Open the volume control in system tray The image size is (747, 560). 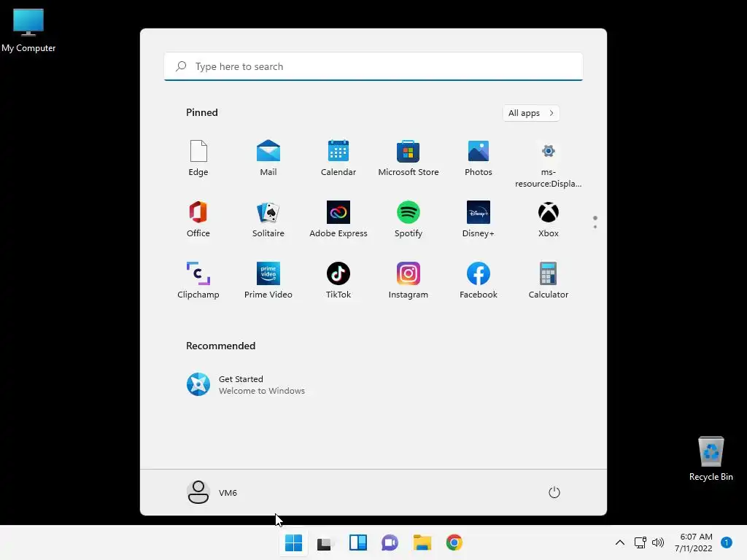(658, 542)
